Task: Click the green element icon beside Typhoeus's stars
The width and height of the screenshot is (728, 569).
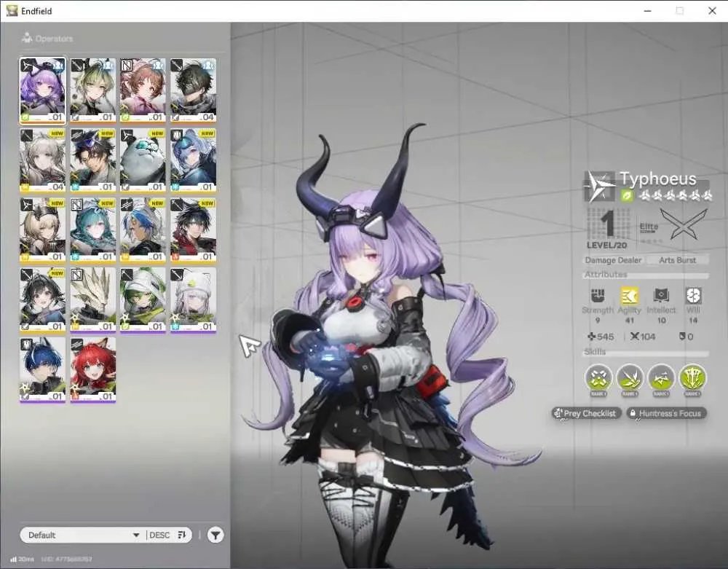Action: coord(627,195)
